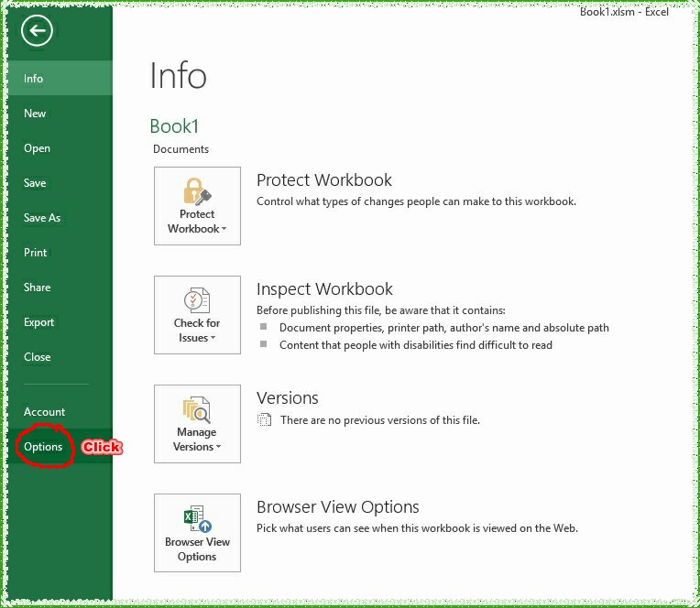Choose Save As in the sidebar
Image resolution: width=700 pixels, height=608 pixels.
pyautogui.click(x=60, y=217)
